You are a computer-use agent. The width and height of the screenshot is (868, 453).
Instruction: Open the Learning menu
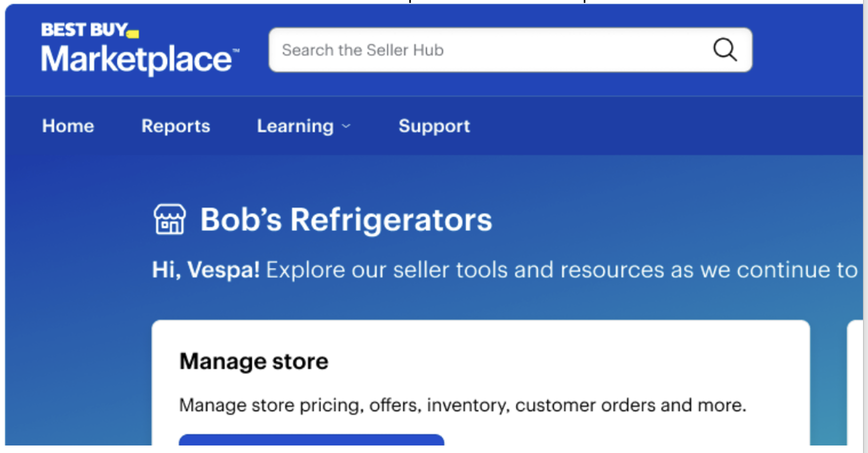click(295, 126)
